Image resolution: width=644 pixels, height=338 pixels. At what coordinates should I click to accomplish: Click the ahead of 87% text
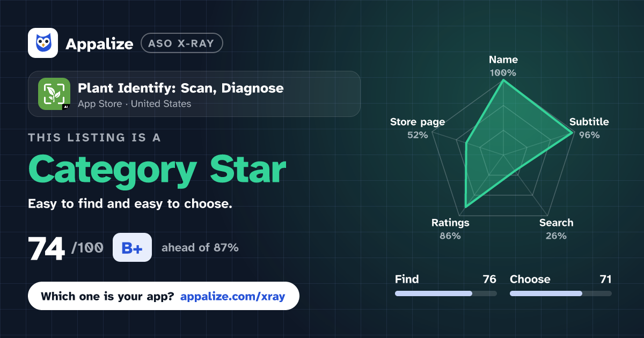[x=200, y=248]
